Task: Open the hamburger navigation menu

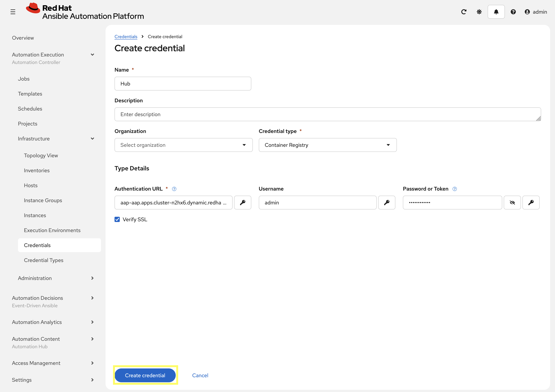Action: pyautogui.click(x=13, y=11)
